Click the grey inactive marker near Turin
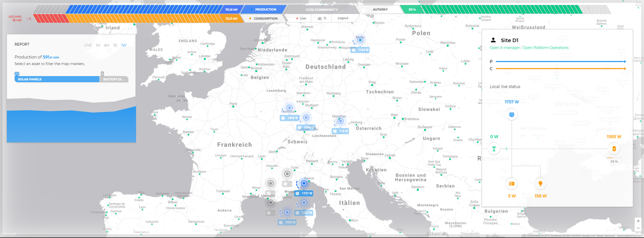Image resolution: width=644 pixels, height=238 pixels. [287, 174]
